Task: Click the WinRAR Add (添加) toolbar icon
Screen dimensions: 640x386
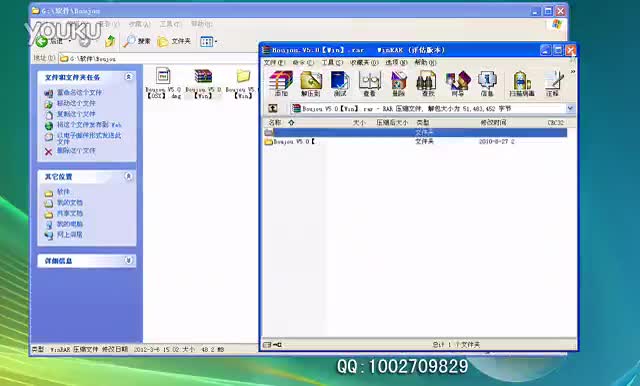Action: tap(281, 83)
